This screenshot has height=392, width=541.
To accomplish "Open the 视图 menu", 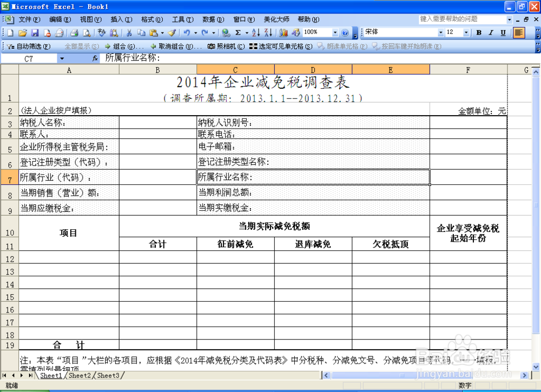I will (x=90, y=19).
